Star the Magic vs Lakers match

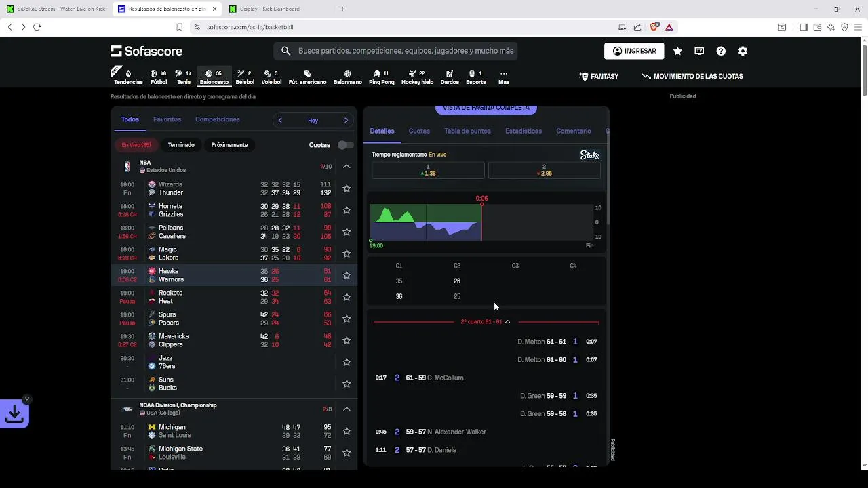click(x=347, y=253)
